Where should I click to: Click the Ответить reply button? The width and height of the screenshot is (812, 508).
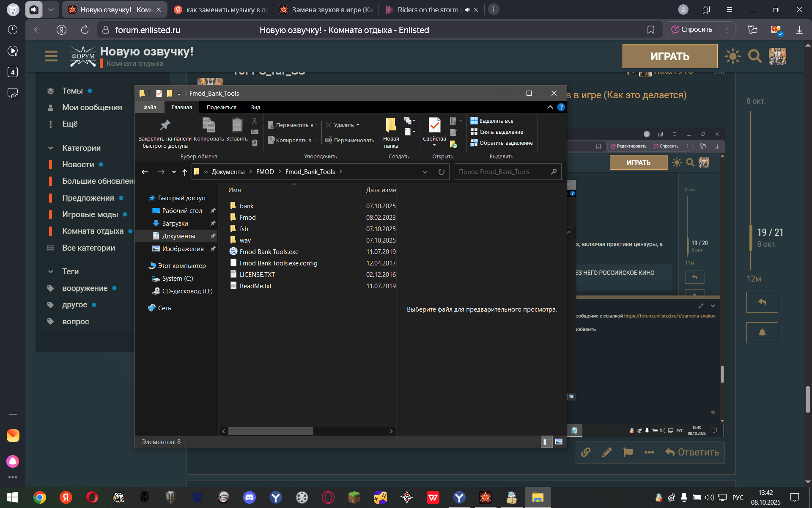tap(692, 452)
